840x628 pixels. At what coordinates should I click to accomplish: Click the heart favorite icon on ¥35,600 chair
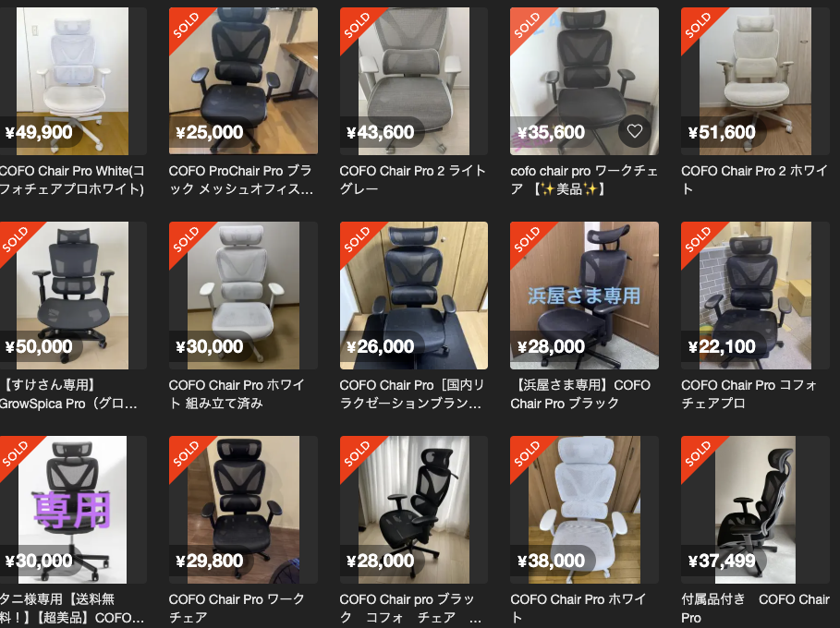tap(634, 131)
